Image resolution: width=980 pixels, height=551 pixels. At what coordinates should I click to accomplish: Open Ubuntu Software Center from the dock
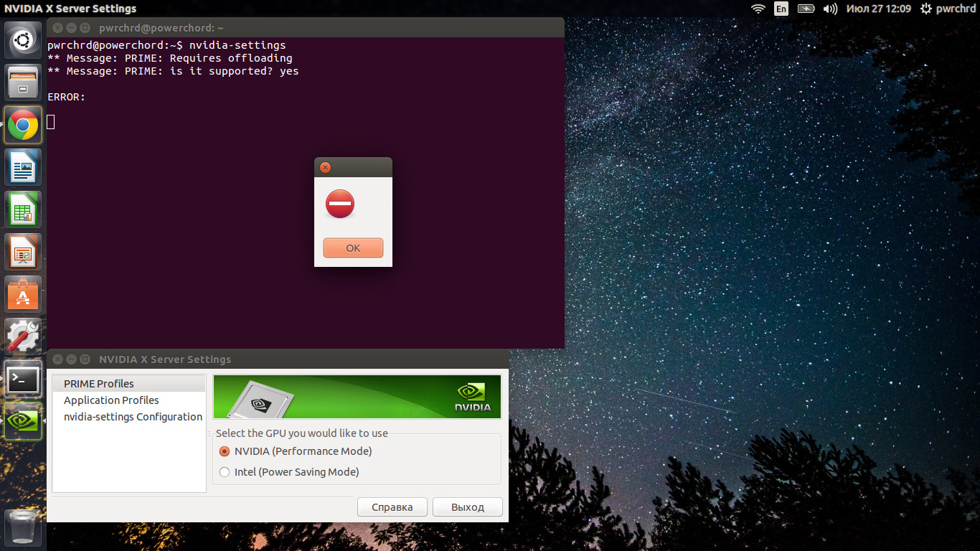(23, 294)
